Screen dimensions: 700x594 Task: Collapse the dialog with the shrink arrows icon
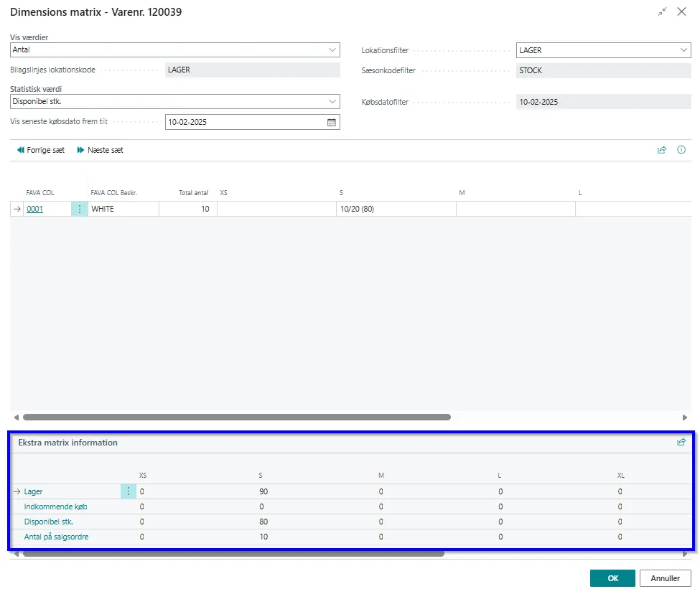pyautogui.click(x=662, y=12)
